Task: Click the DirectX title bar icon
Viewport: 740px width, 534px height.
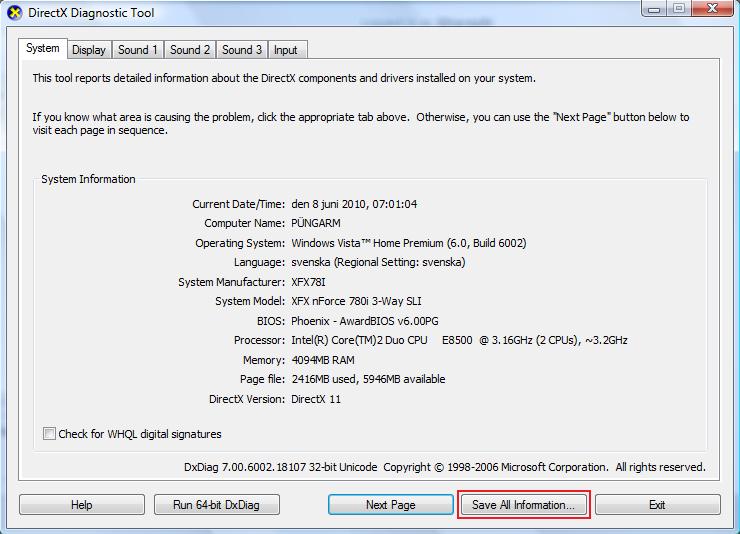Action: click(x=15, y=13)
